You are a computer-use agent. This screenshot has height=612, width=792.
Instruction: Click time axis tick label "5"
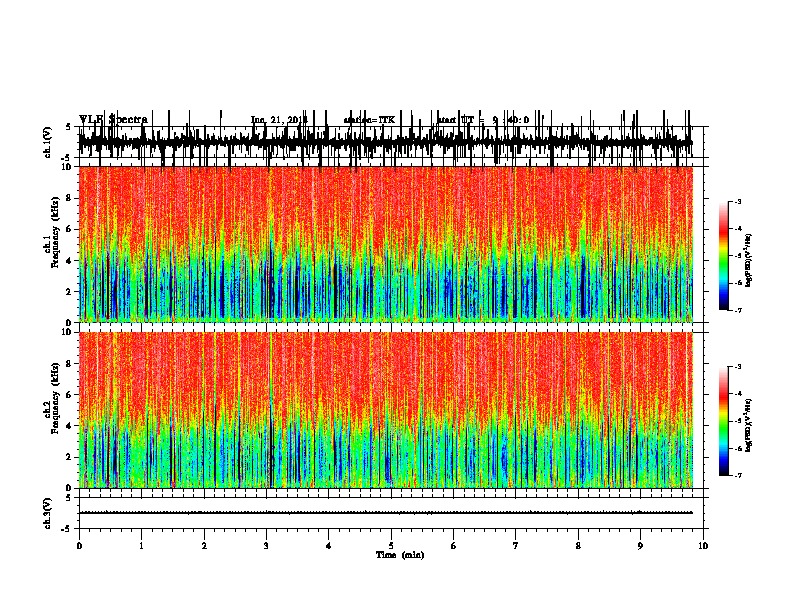[391, 545]
